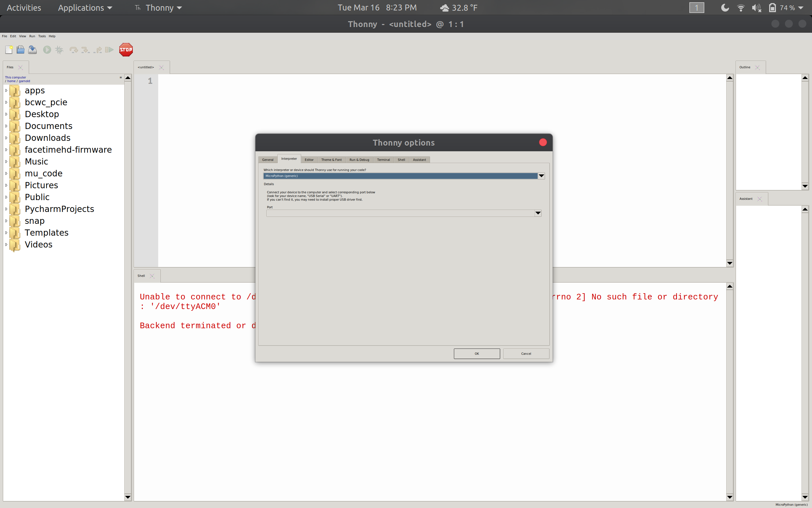Click the Step over toolbar icon
This screenshot has width=812, height=508.
tap(74, 50)
